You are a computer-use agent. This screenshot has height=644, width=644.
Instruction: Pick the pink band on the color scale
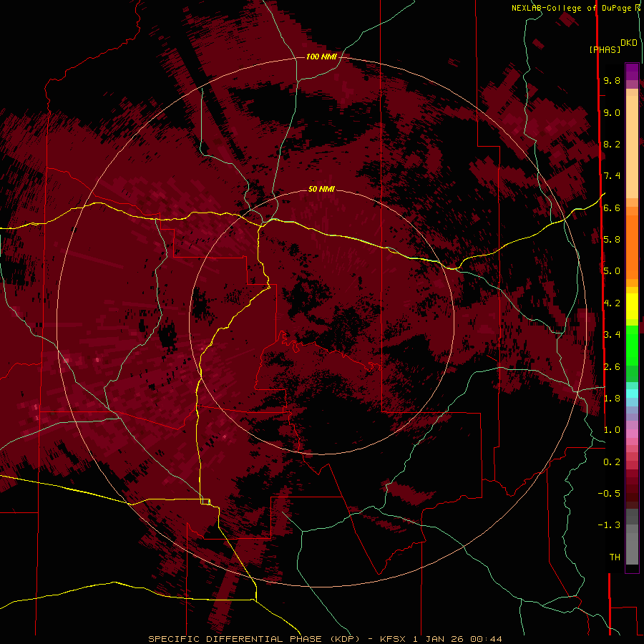click(632, 434)
